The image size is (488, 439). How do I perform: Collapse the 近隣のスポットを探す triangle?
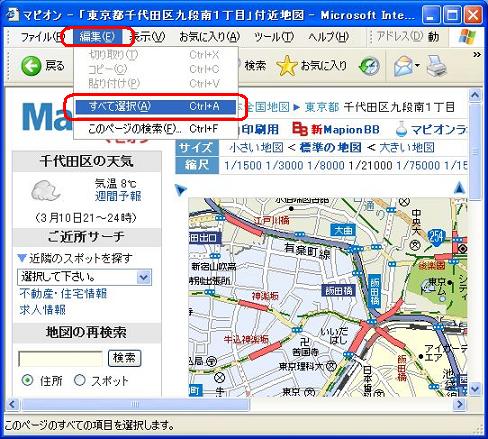pos(22,258)
